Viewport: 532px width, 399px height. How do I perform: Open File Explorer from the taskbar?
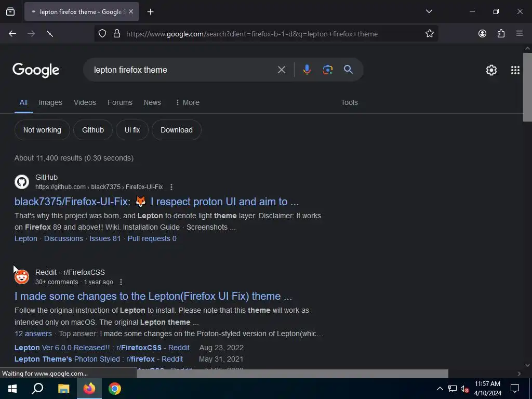(x=63, y=389)
